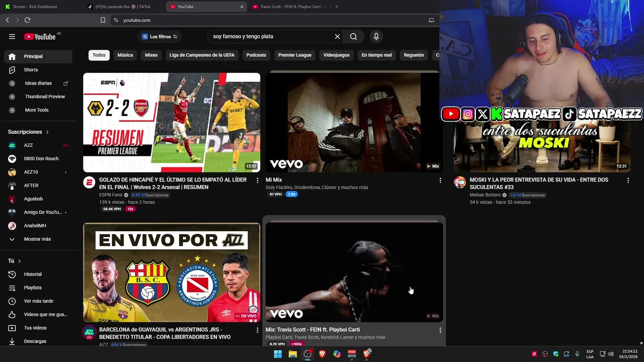
Task: Switch to Travis Scott FE!N browser tab
Action: tap(289, 7)
